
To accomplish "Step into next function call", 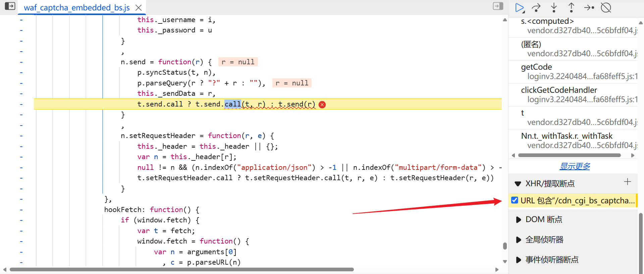I will pyautogui.click(x=554, y=7).
